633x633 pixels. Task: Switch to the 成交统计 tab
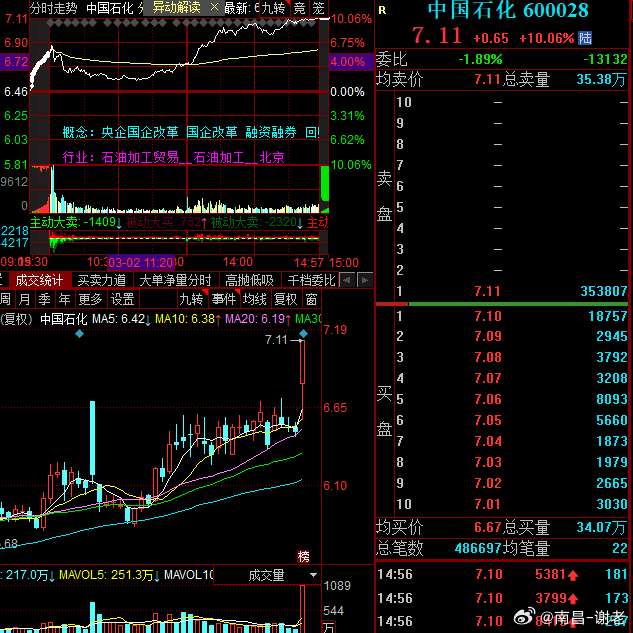click(x=39, y=280)
